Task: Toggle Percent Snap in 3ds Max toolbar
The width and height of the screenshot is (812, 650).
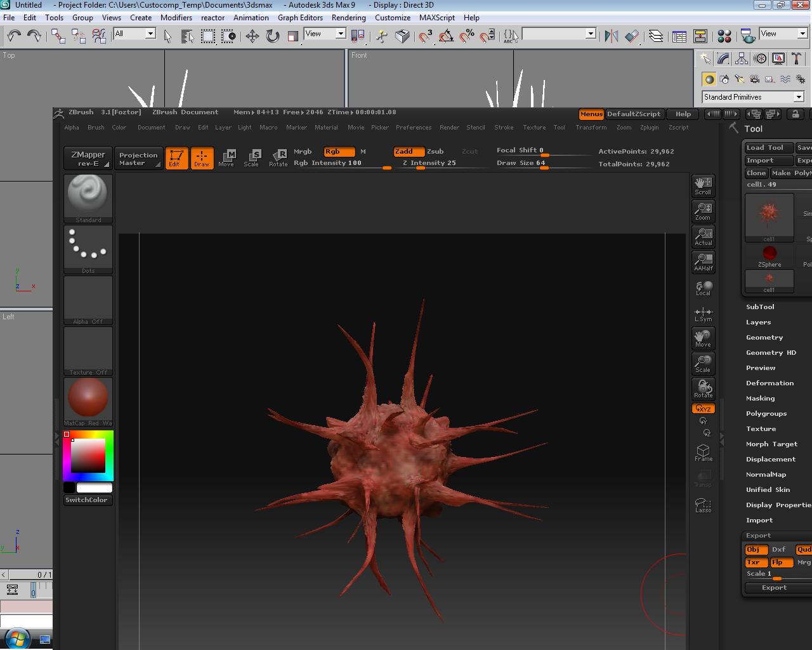Action: click(x=467, y=36)
